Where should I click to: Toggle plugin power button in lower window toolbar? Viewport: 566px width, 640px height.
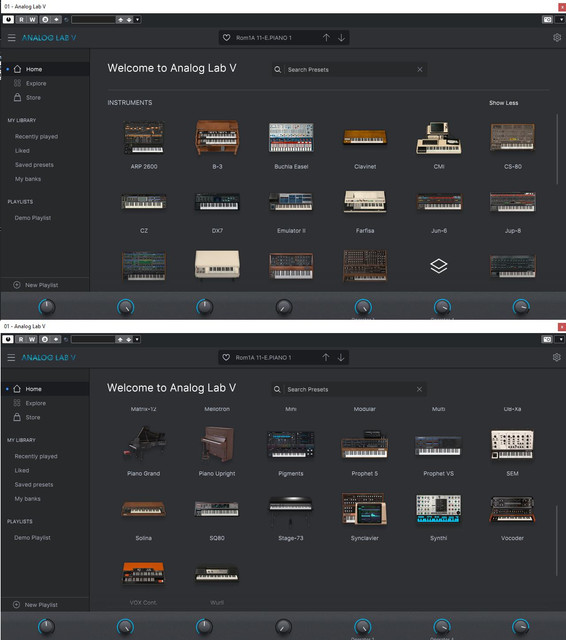coord(8,339)
